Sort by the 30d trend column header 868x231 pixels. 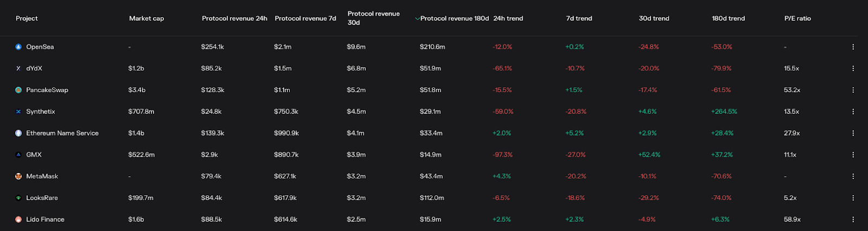click(x=654, y=18)
